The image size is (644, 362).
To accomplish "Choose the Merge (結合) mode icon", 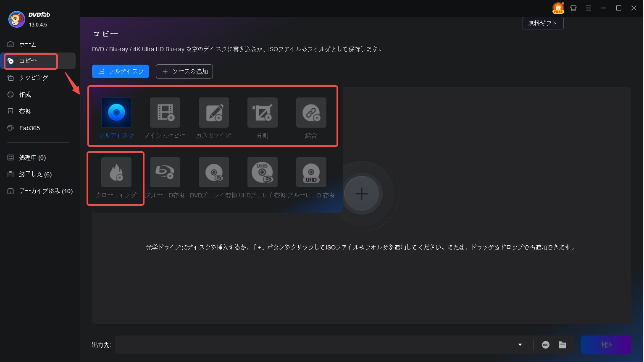I will (311, 113).
